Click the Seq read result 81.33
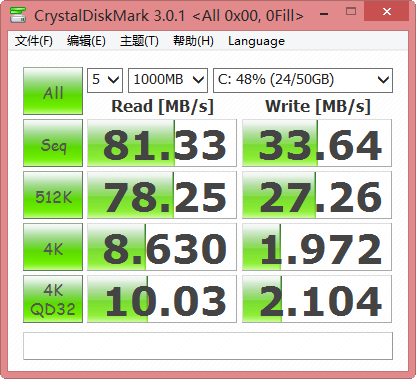This screenshot has height=379, width=416. tap(162, 143)
